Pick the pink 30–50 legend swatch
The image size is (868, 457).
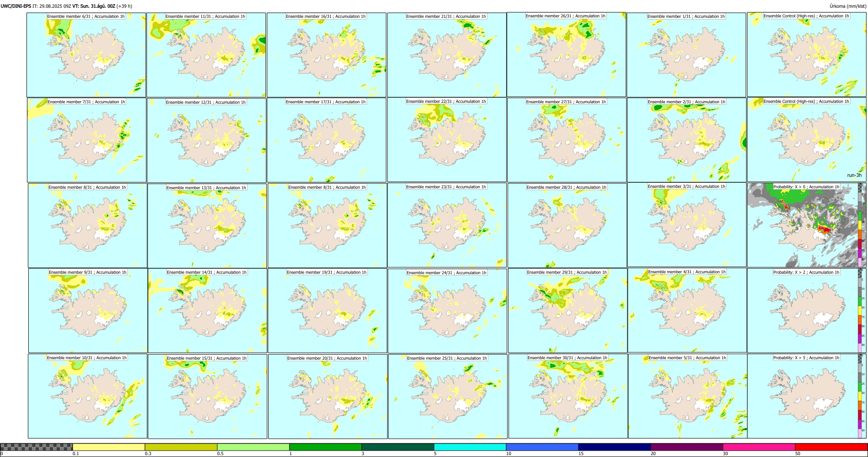click(x=759, y=447)
